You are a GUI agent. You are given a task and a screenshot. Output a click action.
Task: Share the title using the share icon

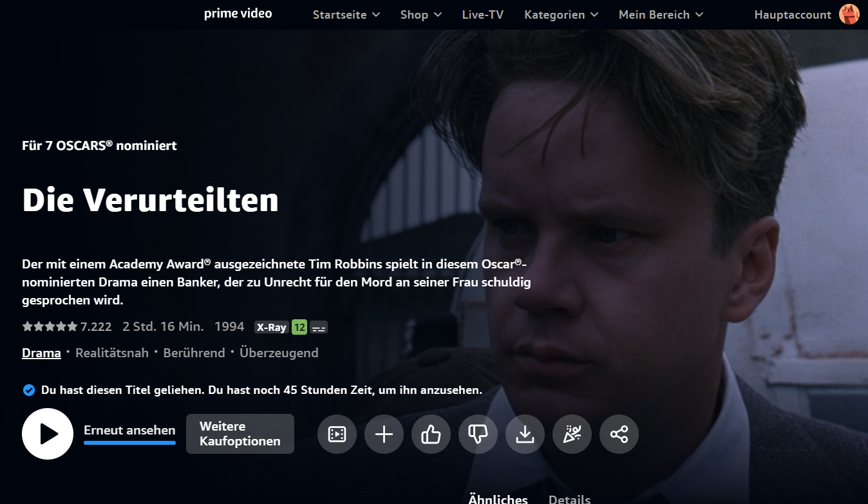coord(619,434)
